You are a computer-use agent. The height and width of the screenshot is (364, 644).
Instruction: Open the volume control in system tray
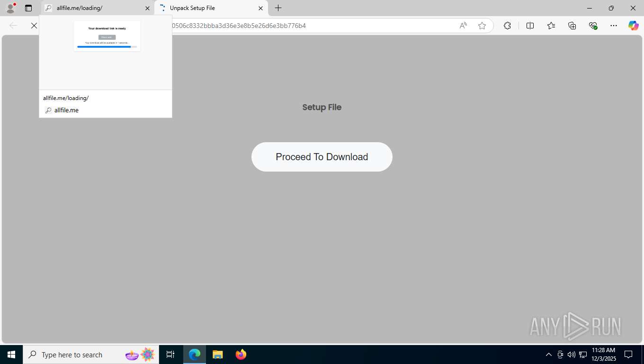tap(572, 355)
